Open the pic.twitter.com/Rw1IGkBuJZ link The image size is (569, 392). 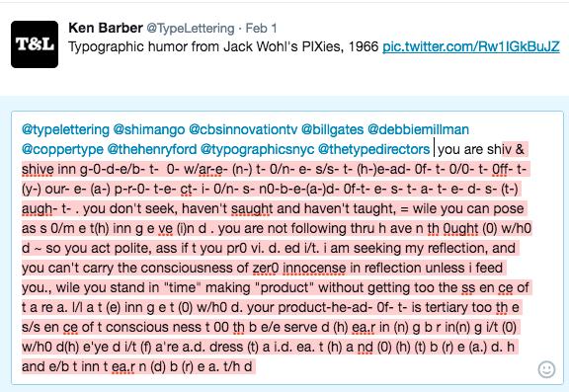pos(471,46)
